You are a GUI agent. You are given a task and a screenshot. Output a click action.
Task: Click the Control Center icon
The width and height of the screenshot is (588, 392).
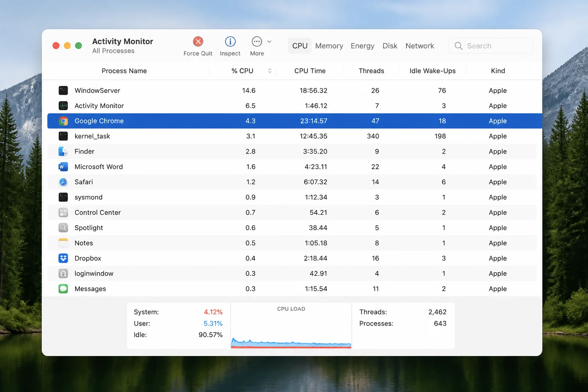(63, 212)
